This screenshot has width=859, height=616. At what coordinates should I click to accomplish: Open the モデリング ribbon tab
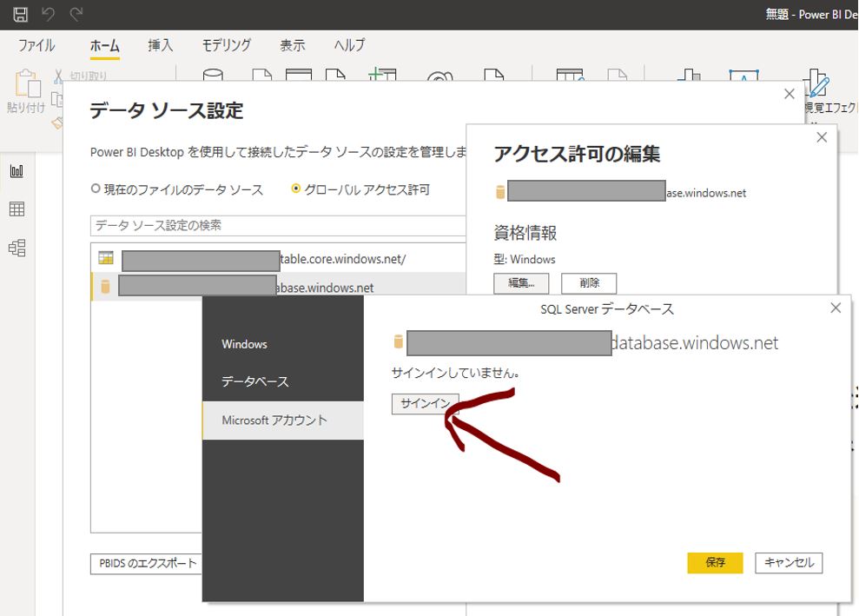point(226,45)
